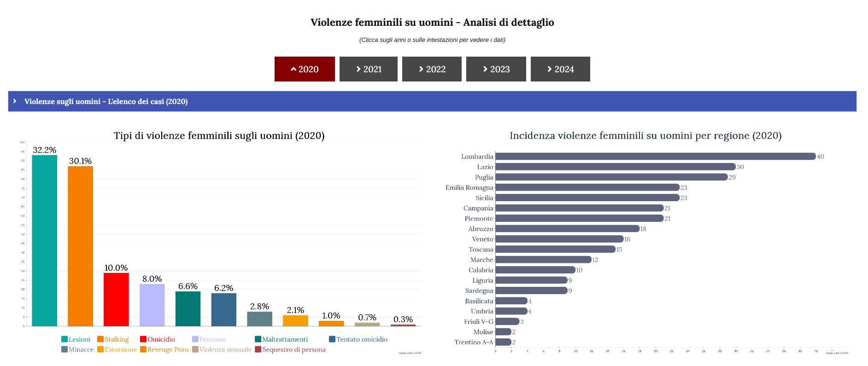Screen dimensions: 868x366
Task: Click the red 10.0% Omicidio bar
Action: (x=116, y=300)
